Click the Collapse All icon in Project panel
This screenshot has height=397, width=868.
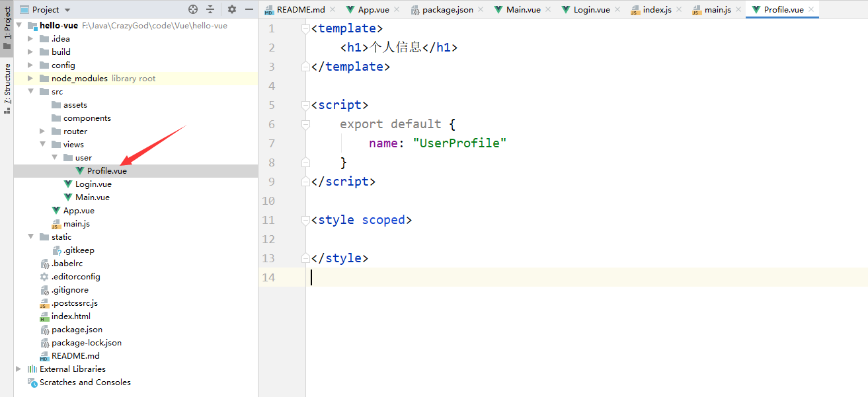tap(210, 9)
